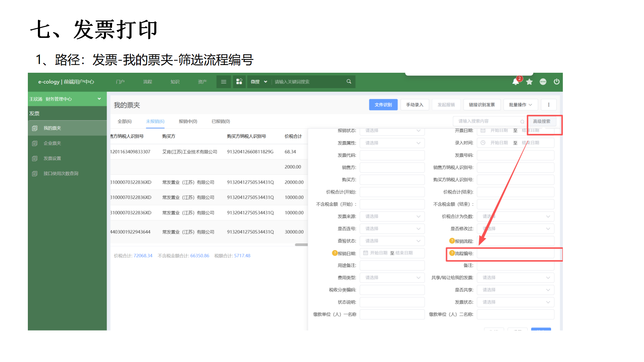Image resolution: width=644 pixels, height=362 pixels.
Task: Click the search magnifier in top bar
Action: pos(349,81)
